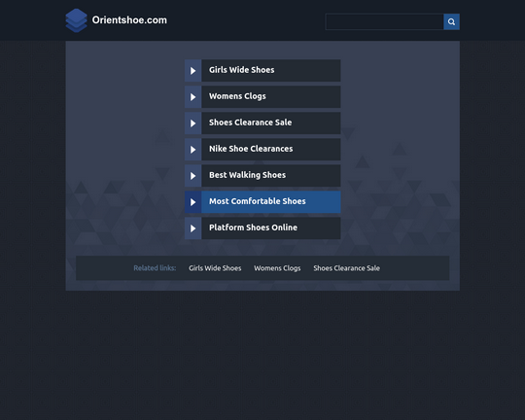Click the arrow icon beside Nike Shoe Clearances

click(x=192, y=150)
